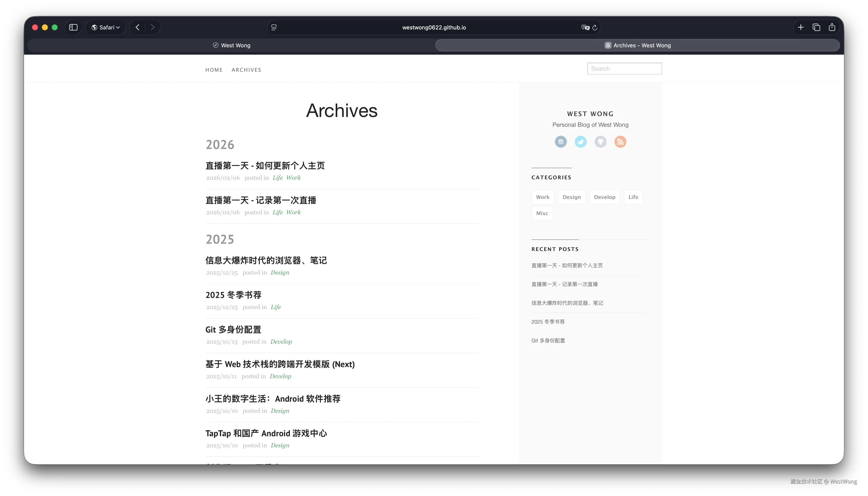The image size is (868, 496).
Task: Go to the HOME menu item
Action: 214,70
